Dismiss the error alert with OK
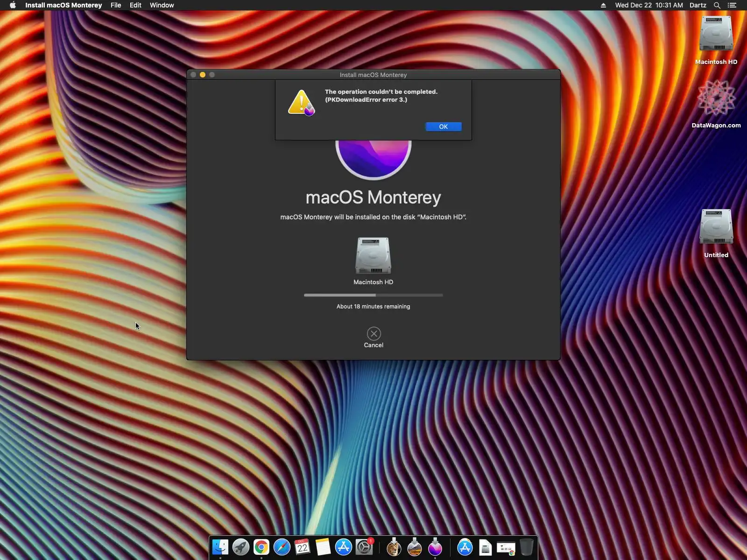The height and width of the screenshot is (560, 747). tap(444, 126)
